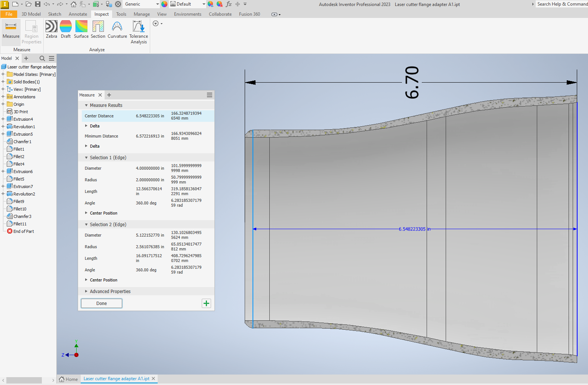The width and height of the screenshot is (588, 385).
Task: Clear appearance overrides icon
Action: click(220, 4)
